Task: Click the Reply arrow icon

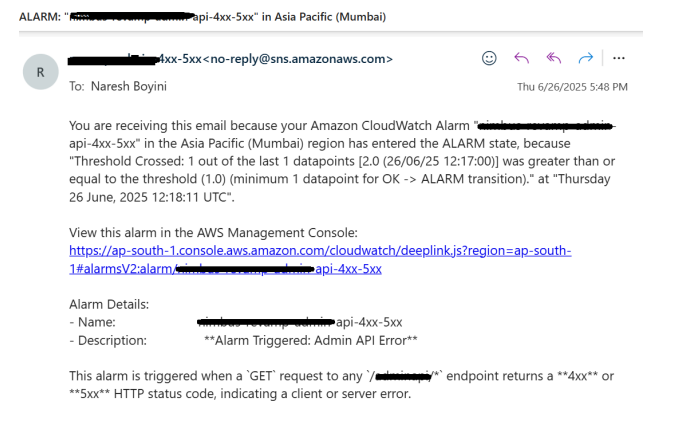Action: [x=520, y=59]
